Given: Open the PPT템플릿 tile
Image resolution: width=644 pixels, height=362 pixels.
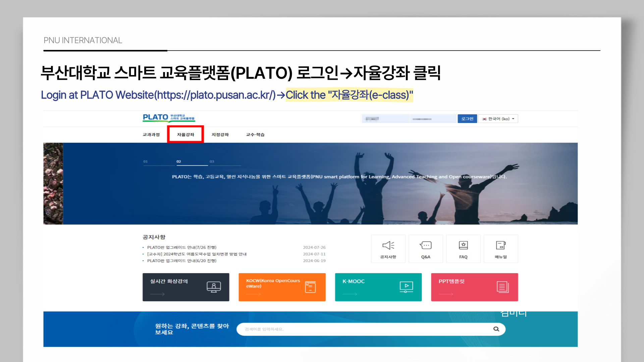Looking at the screenshot, I should click(474, 287).
